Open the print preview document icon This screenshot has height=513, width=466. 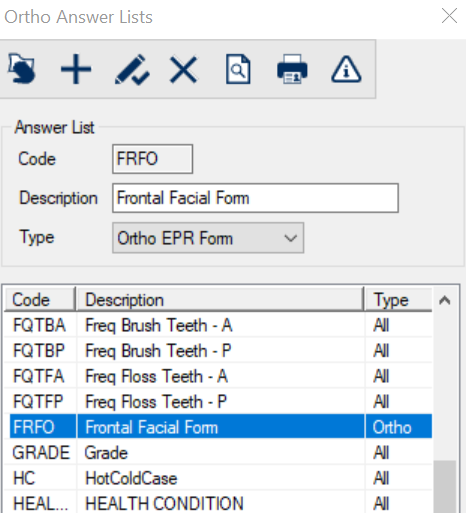point(238,69)
